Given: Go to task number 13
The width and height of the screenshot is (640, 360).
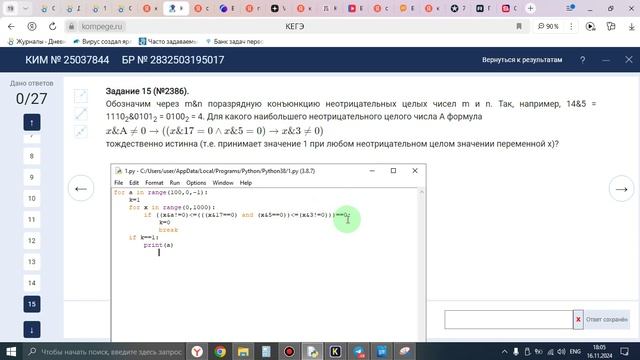Looking at the screenshot, I should (x=32, y=262).
